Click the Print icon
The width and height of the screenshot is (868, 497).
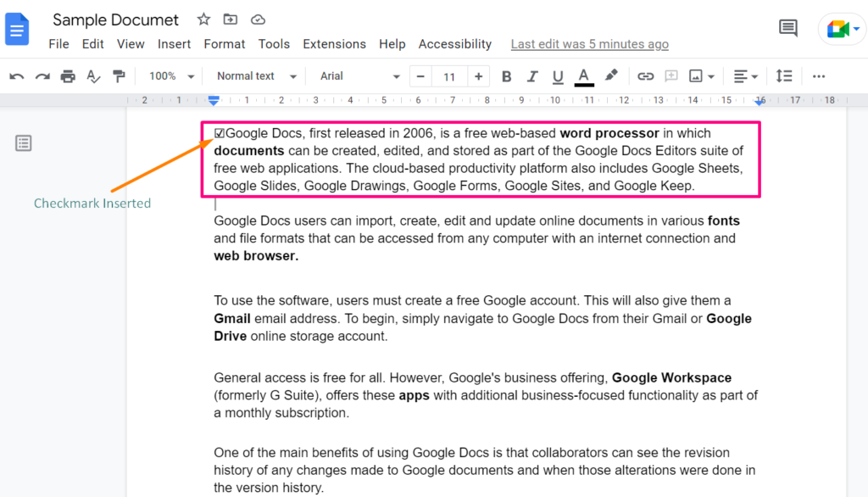(68, 75)
